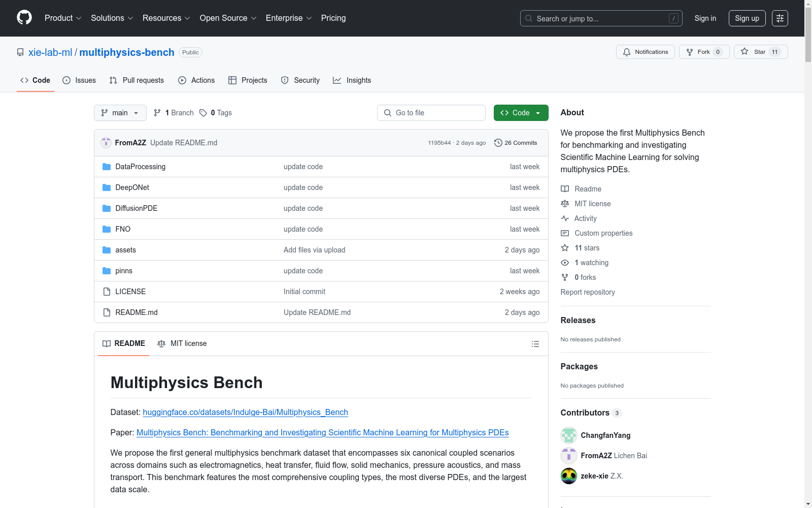Screen dimensions: 812x508
Task: Open the Resources dropdown
Action: coord(166,18)
